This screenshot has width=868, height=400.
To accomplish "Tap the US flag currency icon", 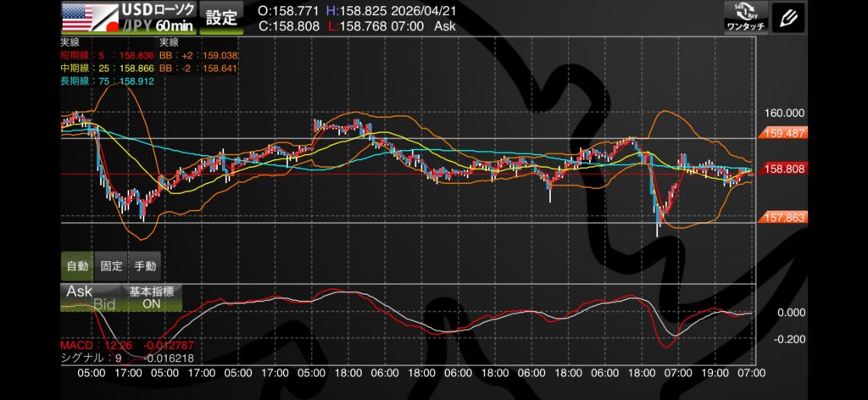I will pyautogui.click(x=77, y=12).
